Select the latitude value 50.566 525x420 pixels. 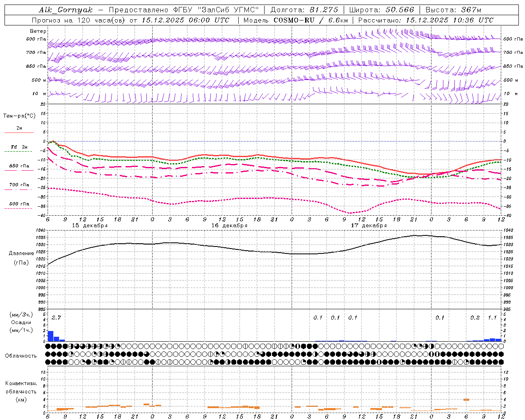pos(400,10)
